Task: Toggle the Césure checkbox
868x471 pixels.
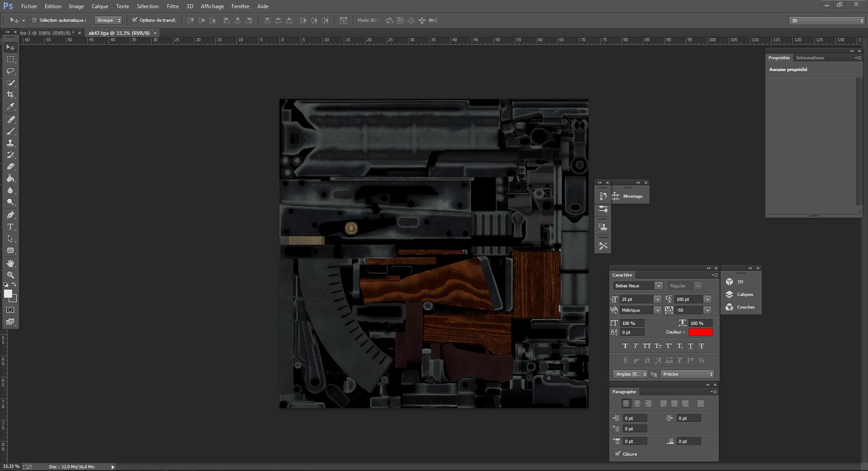Action: 617,454
